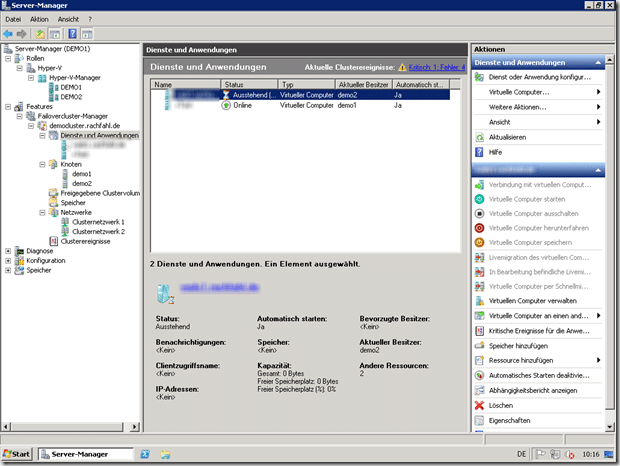The height and width of the screenshot is (466, 620).
Task: Click Virtuelle Computer speichern orange icon
Action: [479, 242]
